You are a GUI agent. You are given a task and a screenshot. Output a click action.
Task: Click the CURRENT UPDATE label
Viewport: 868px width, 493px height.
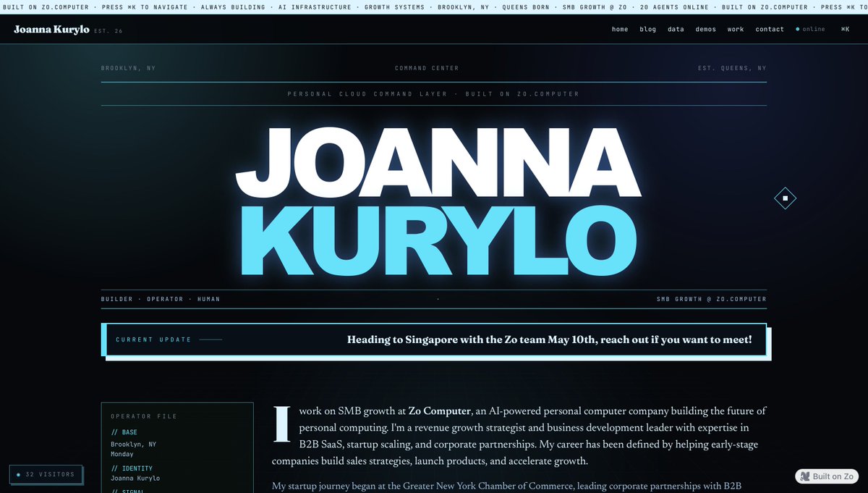[x=153, y=340]
